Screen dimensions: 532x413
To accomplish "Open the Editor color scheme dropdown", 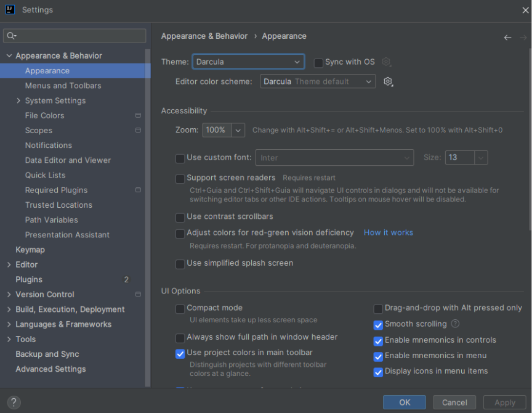I will pyautogui.click(x=318, y=81).
